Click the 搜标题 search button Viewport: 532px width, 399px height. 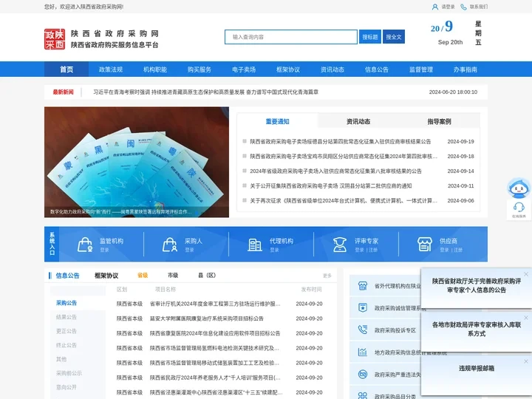coord(370,37)
